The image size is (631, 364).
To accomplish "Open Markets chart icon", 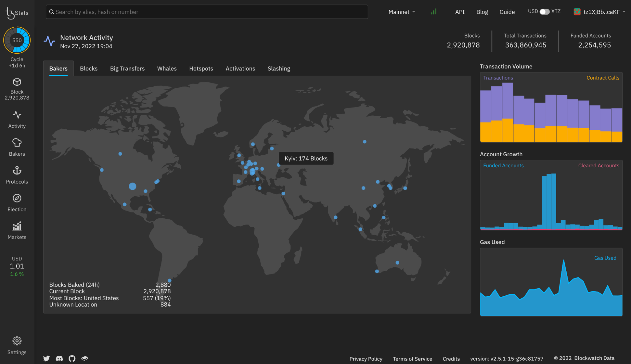I will [x=17, y=226].
